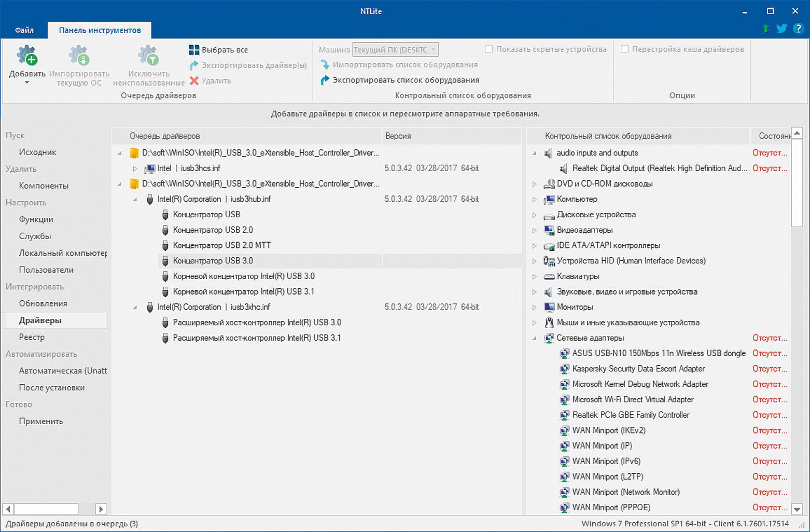Screen dimensions: 810x532
Task: Go to Применить in the sidebar
Action: pyautogui.click(x=41, y=421)
